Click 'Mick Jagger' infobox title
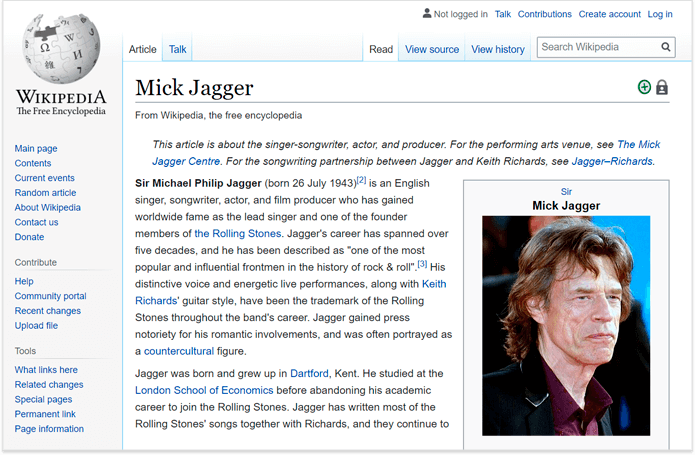This screenshot has height=455, width=695. click(x=566, y=206)
